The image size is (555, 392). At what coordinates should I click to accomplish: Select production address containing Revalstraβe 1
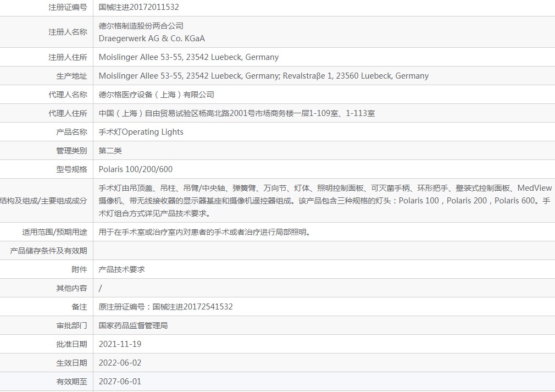click(264, 76)
